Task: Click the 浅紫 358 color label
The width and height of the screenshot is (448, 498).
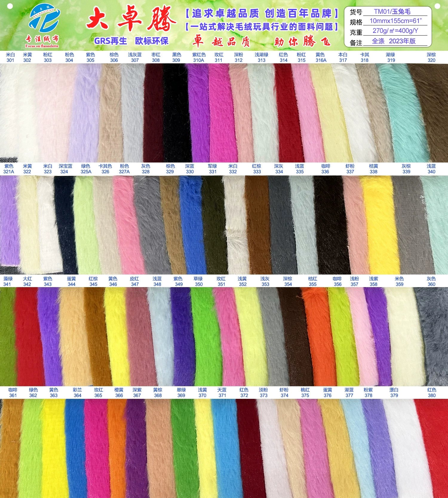Action: 374,281
